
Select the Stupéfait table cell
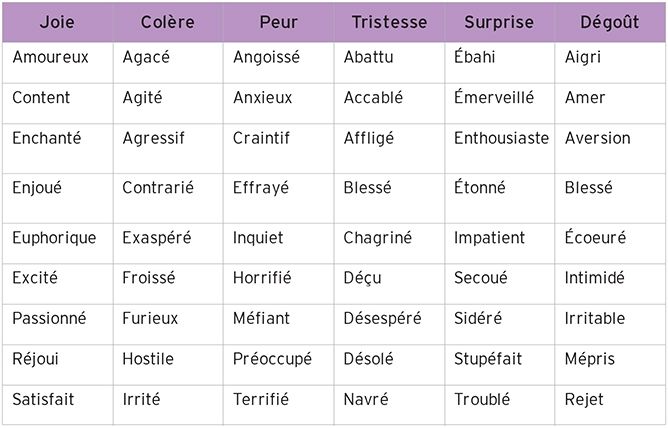click(x=488, y=358)
